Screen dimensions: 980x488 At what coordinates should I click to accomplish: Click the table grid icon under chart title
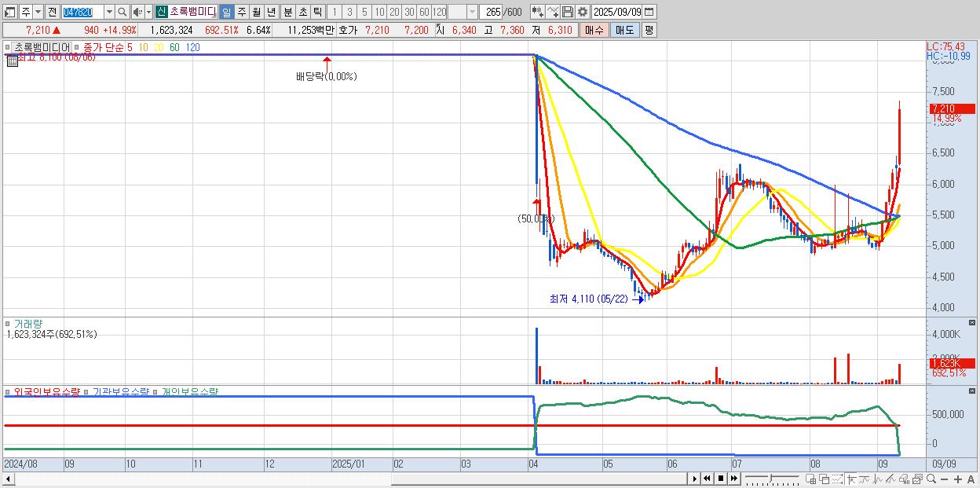point(13,61)
